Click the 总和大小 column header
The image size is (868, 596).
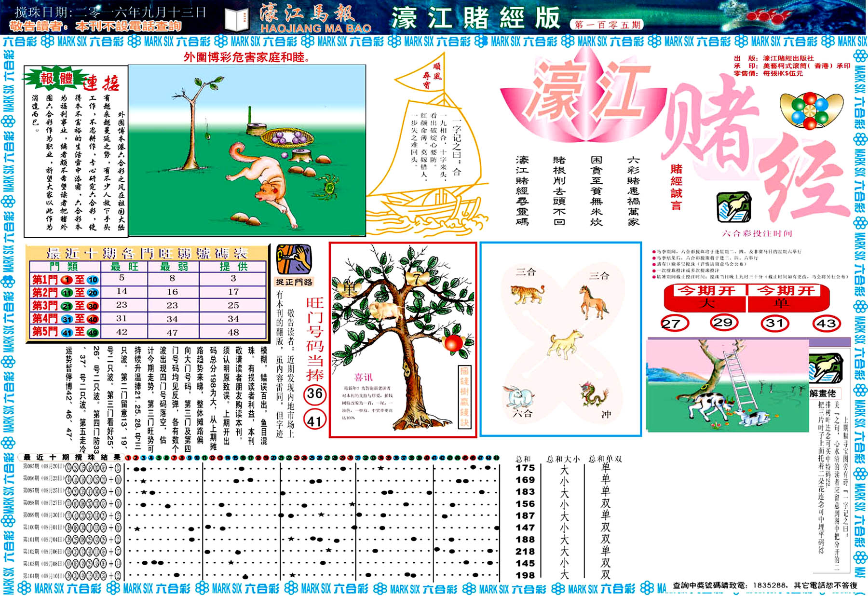pos(563,459)
